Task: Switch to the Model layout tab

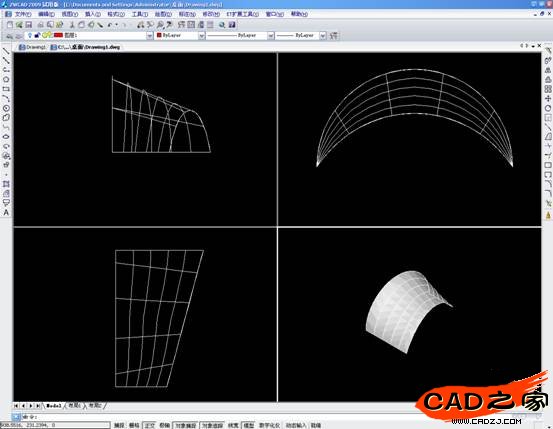Action: pyautogui.click(x=54, y=406)
